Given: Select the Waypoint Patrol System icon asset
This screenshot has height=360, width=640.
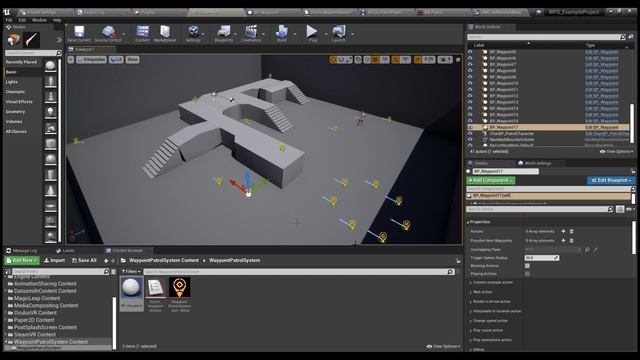Looking at the screenshot, I should [x=179, y=295].
